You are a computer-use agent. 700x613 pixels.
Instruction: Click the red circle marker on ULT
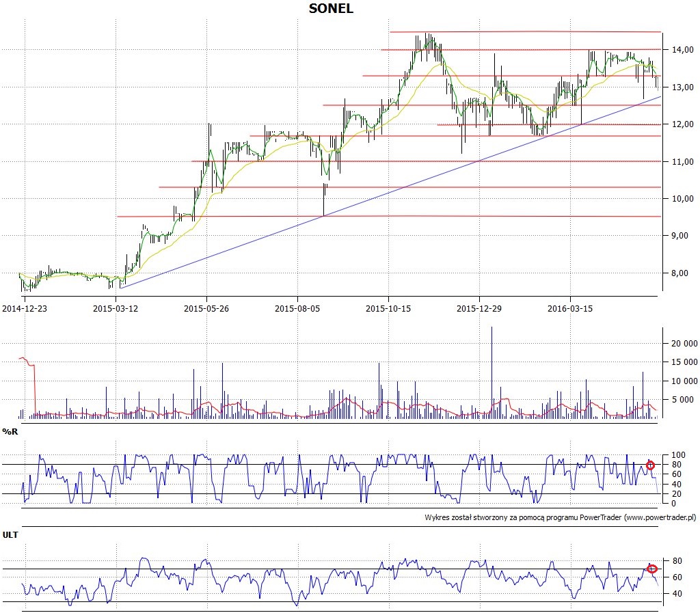pyautogui.click(x=652, y=569)
